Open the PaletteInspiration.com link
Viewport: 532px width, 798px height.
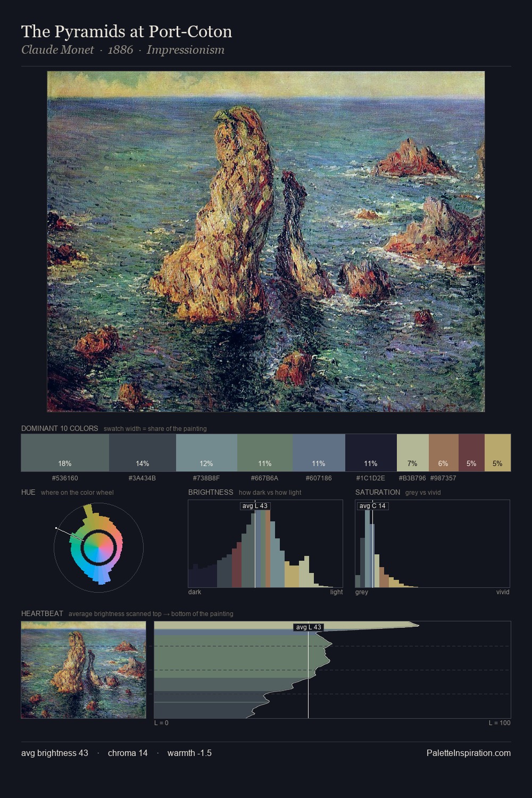tap(469, 753)
